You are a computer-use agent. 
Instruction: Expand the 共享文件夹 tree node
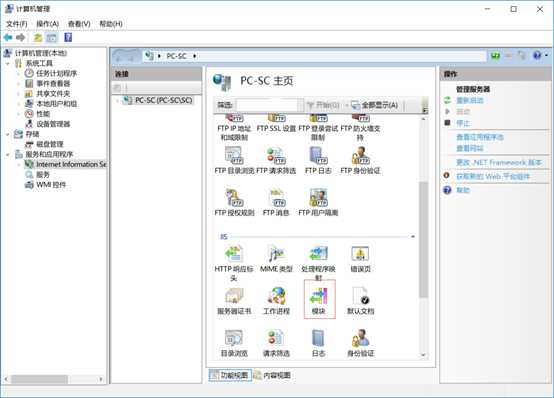[18, 94]
